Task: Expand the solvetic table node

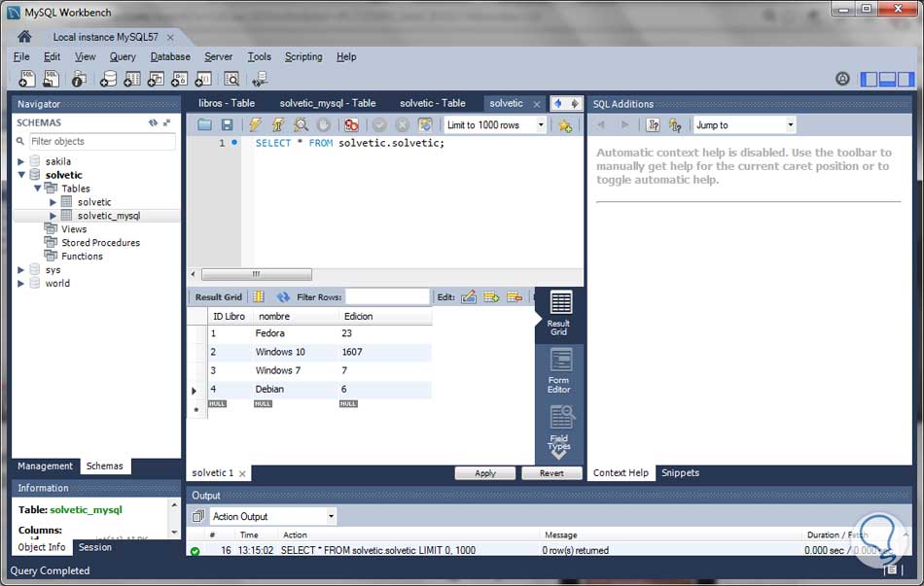Action: tap(53, 202)
